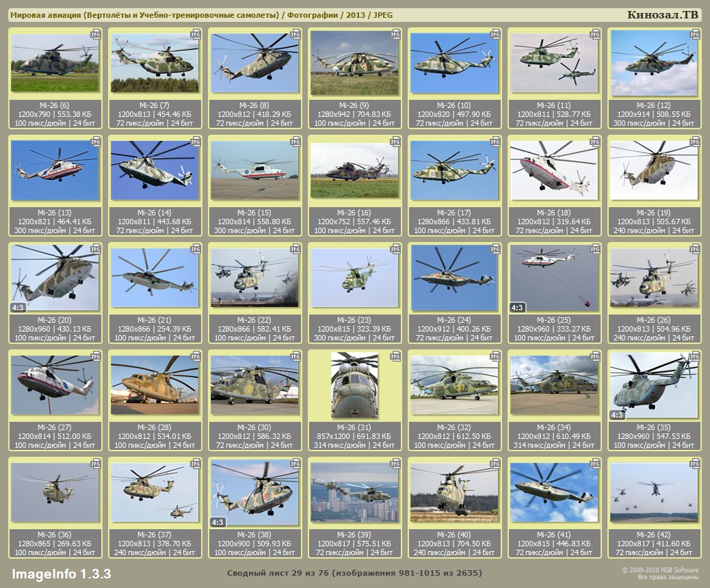Click the '1200x813 | 454.46 КБ' size text
The width and height of the screenshot is (710, 588).
click(x=155, y=114)
